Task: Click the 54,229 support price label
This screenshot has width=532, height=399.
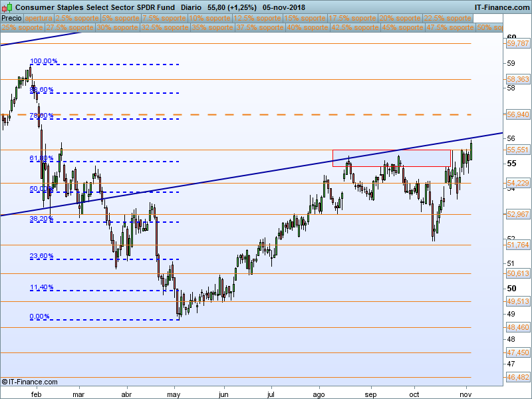Action: tap(518, 184)
